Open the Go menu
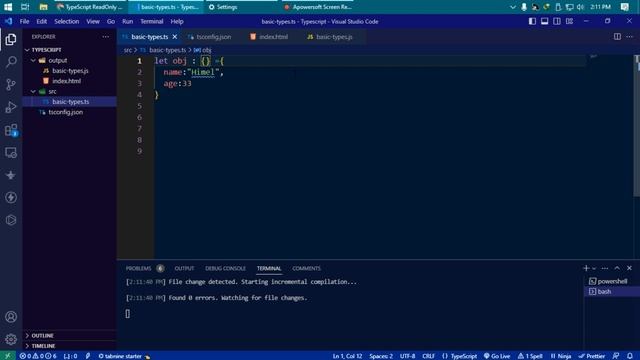 pos(111,21)
